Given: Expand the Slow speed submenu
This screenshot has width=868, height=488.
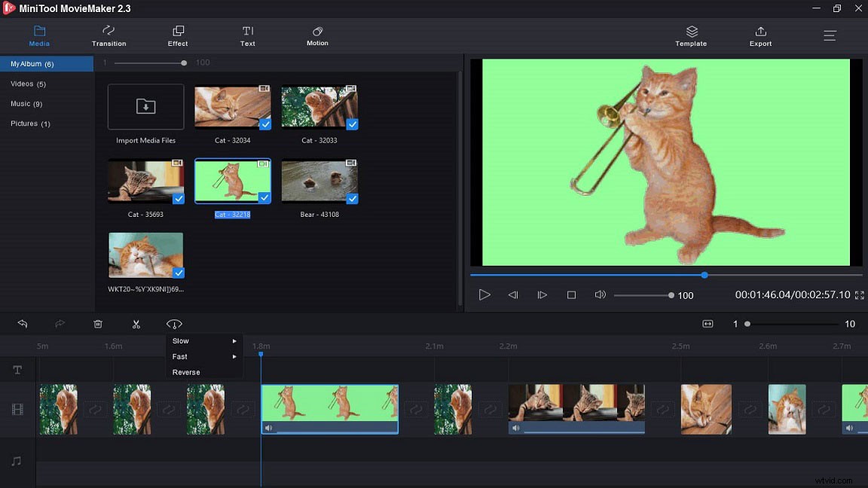Looking at the screenshot, I should [203, 340].
